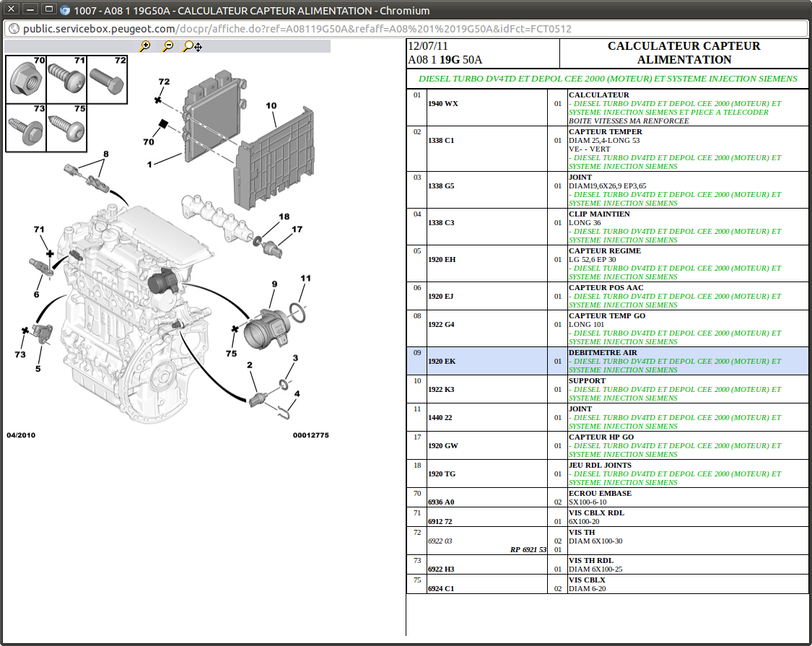The image size is (812, 646).
Task: Click the CAPTEUR REGIME designation
Action: (x=605, y=250)
